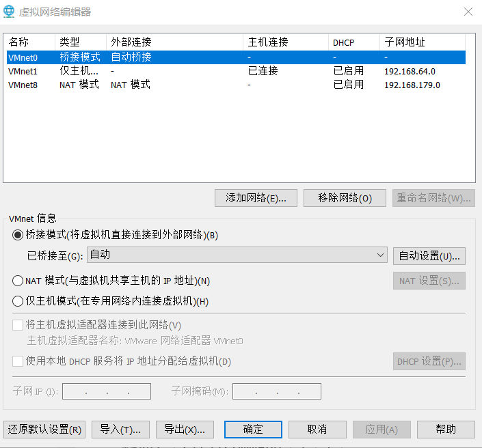Click 取消 button
This screenshot has height=448, width=482.
coord(317,430)
